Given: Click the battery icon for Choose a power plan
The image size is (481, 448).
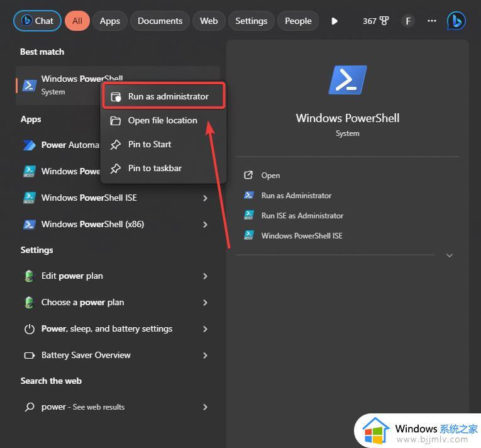Looking at the screenshot, I should pos(29,303).
